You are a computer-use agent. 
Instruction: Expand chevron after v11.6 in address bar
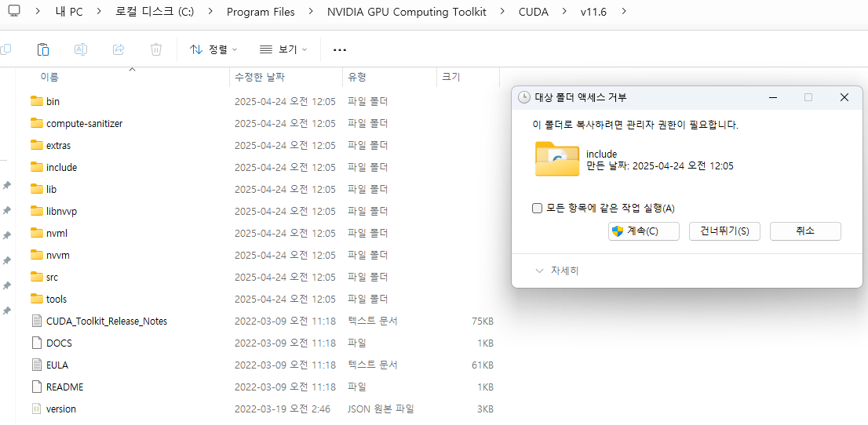pos(624,11)
